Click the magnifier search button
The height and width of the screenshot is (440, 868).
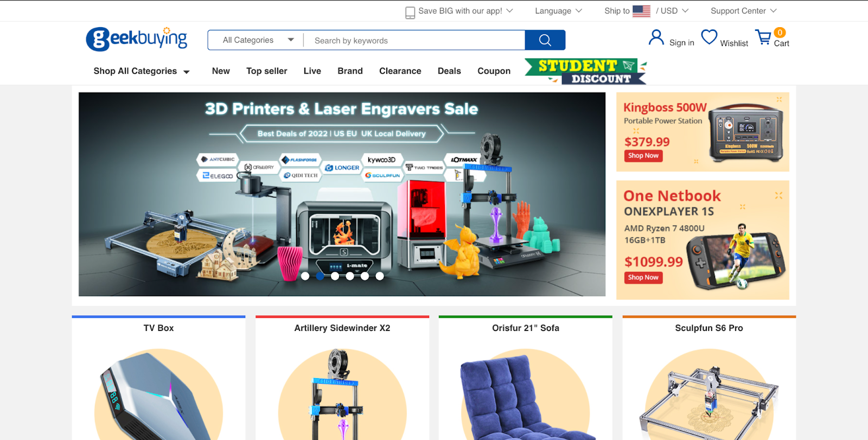click(545, 40)
